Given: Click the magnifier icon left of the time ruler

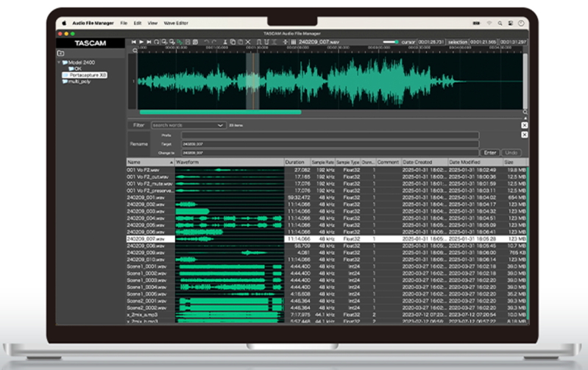Looking at the screenshot, I should click(x=135, y=50).
